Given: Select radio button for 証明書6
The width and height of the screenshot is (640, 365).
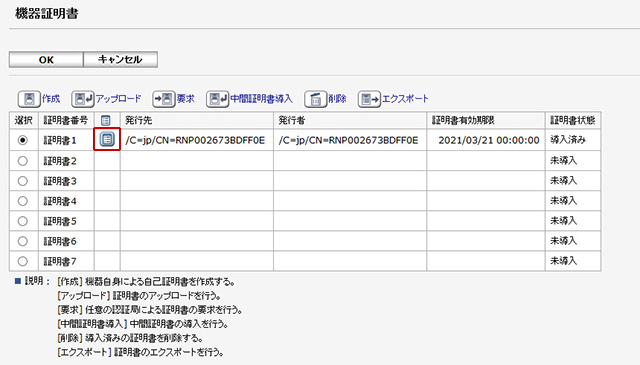Looking at the screenshot, I should [x=23, y=241].
